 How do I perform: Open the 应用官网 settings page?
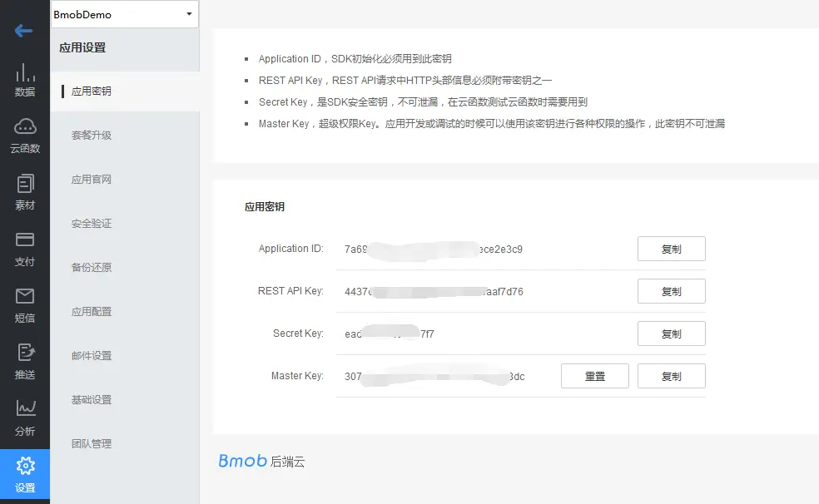tap(92, 179)
